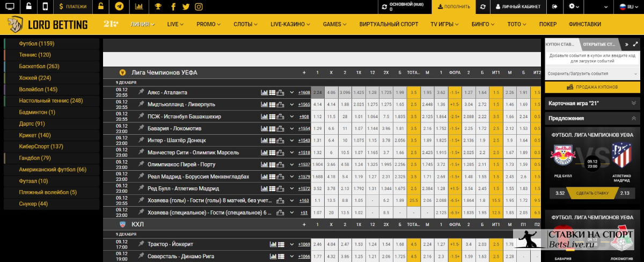Visit the Instagram page icon

(x=199, y=6)
